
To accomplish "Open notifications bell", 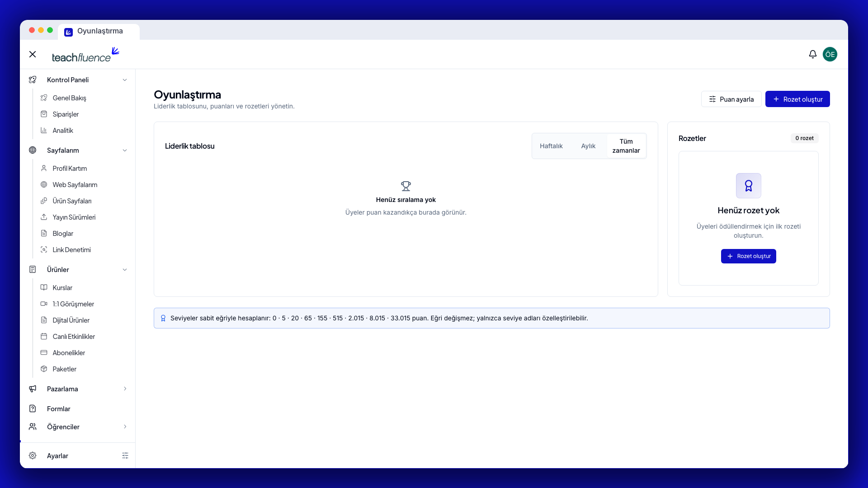I will tap(812, 54).
